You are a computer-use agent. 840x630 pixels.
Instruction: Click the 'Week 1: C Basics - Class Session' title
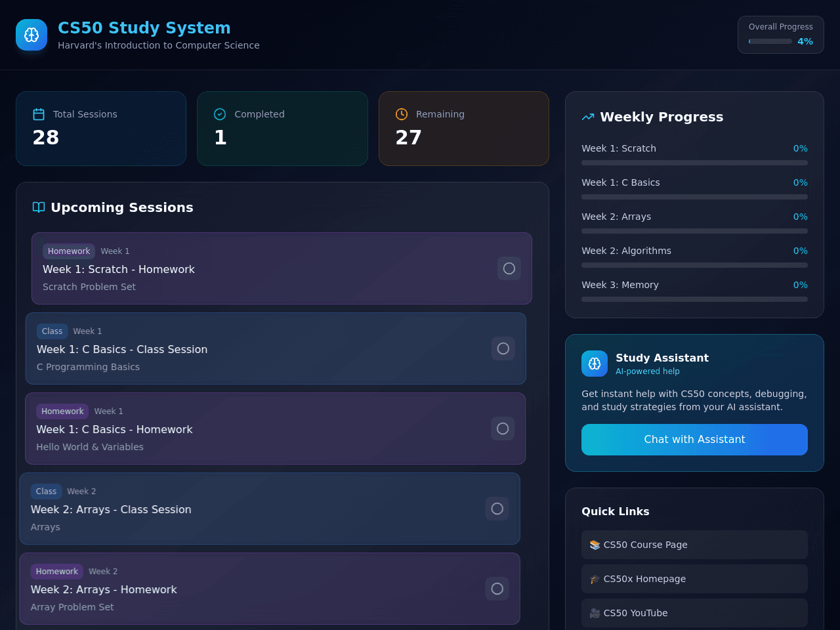[x=122, y=349]
